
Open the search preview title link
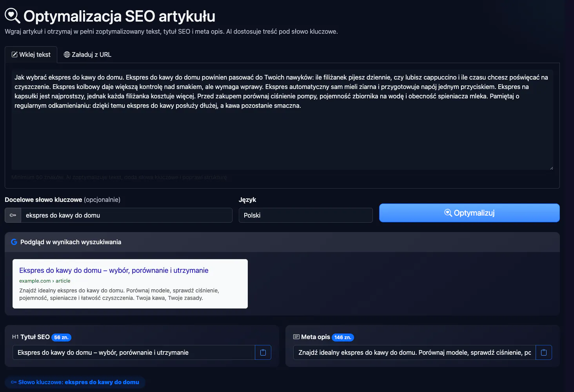pyautogui.click(x=114, y=270)
